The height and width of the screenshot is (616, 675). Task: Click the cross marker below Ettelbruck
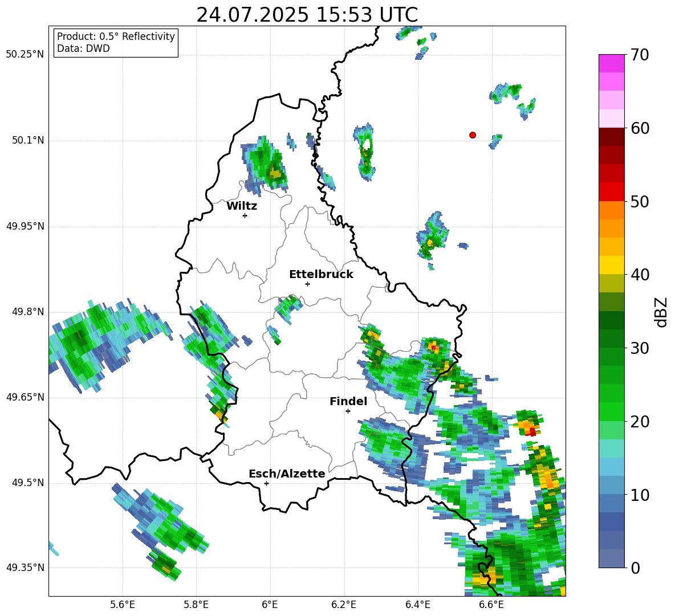point(307,284)
